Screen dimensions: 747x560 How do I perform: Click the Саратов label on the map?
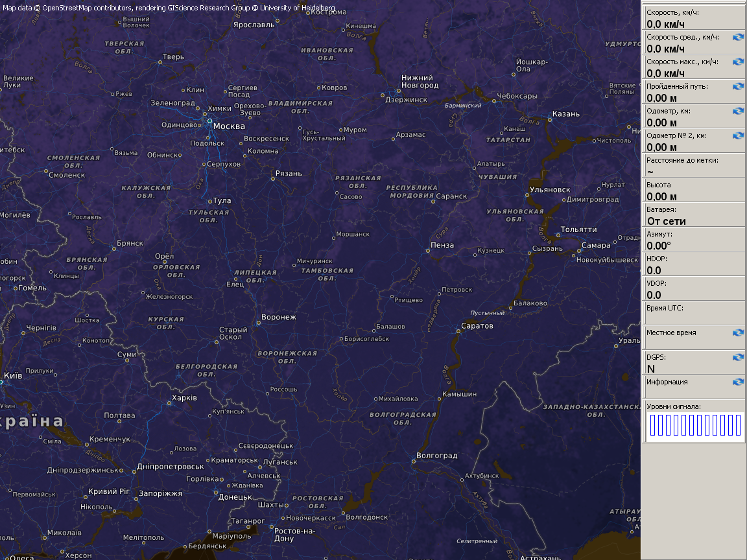477,326
